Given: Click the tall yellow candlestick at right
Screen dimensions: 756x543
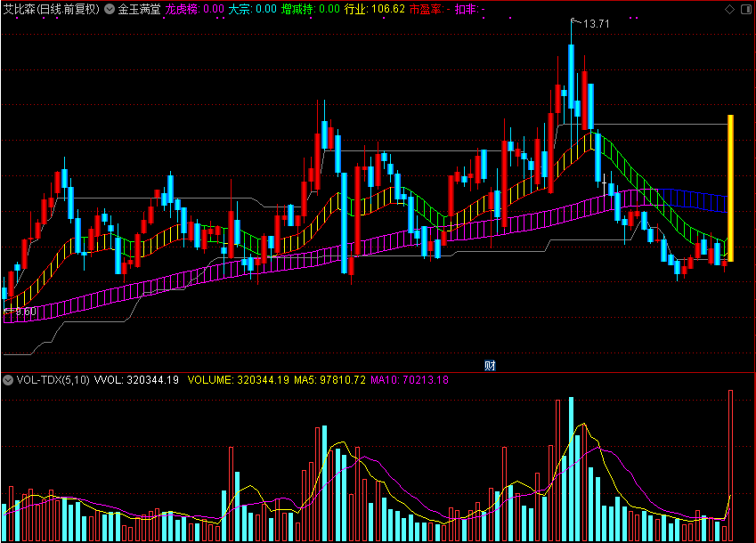Looking at the screenshot, I should [x=730, y=189].
